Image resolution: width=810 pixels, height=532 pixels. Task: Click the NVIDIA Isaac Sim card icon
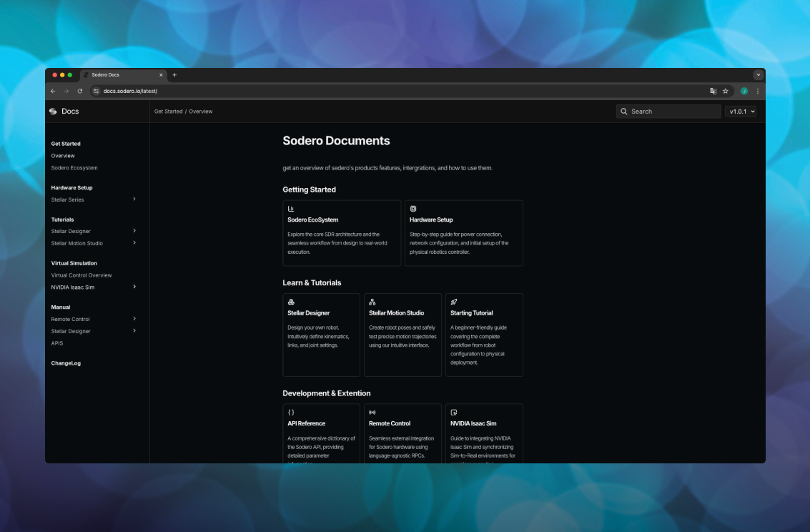pos(453,413)
